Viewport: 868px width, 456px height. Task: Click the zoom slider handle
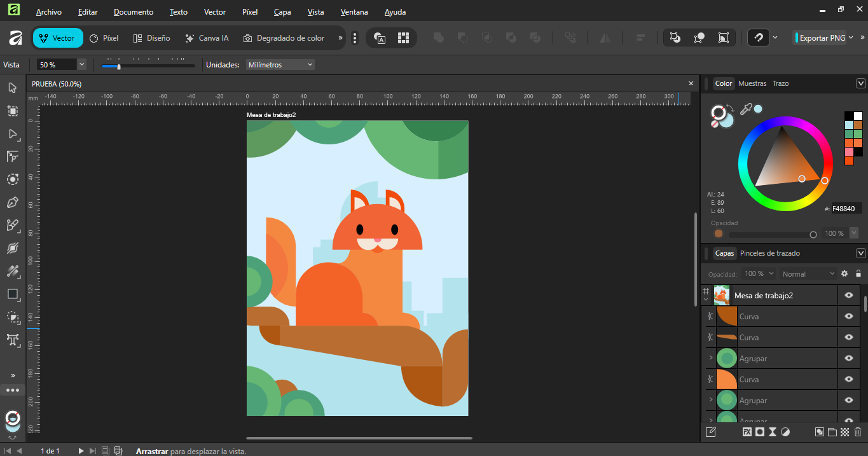pos(119,66)
